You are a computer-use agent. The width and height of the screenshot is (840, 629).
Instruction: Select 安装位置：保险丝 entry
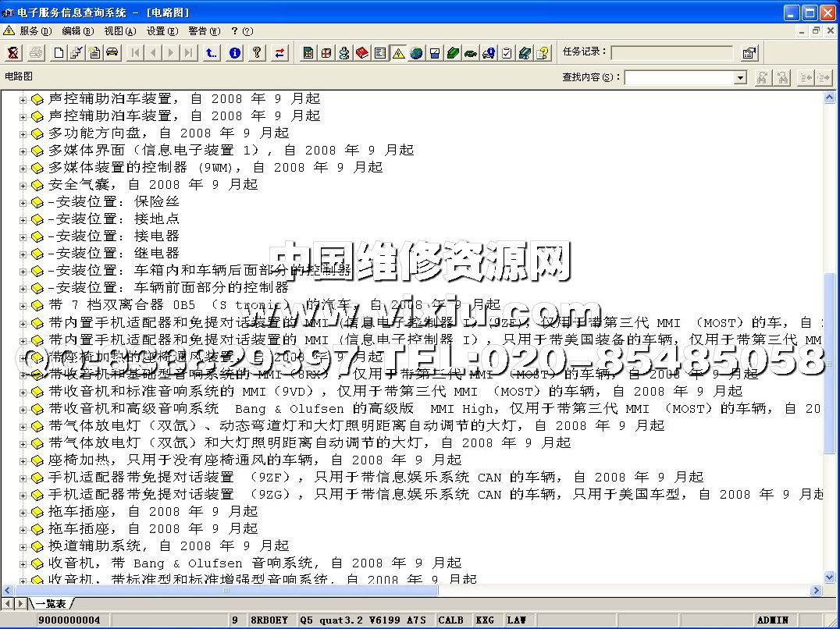[113, 201]
